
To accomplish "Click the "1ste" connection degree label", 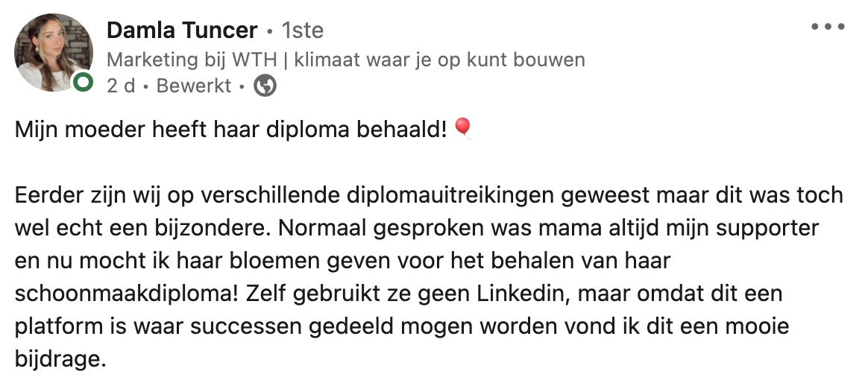I will 302,31.
